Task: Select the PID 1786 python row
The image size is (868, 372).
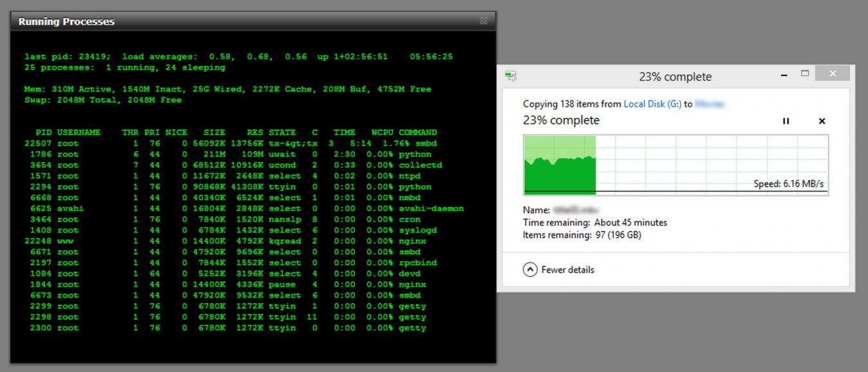Action: click(230, 154)
